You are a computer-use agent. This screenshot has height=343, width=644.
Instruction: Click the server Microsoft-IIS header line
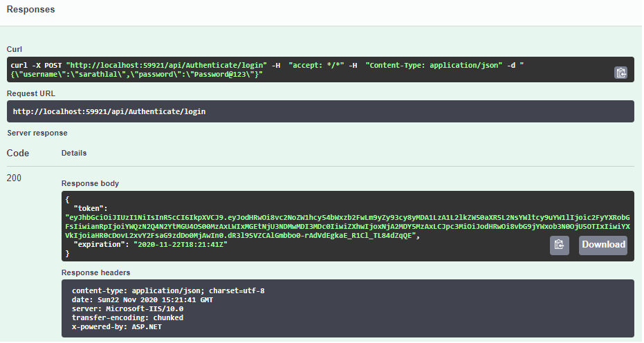[x=128, y=309]
